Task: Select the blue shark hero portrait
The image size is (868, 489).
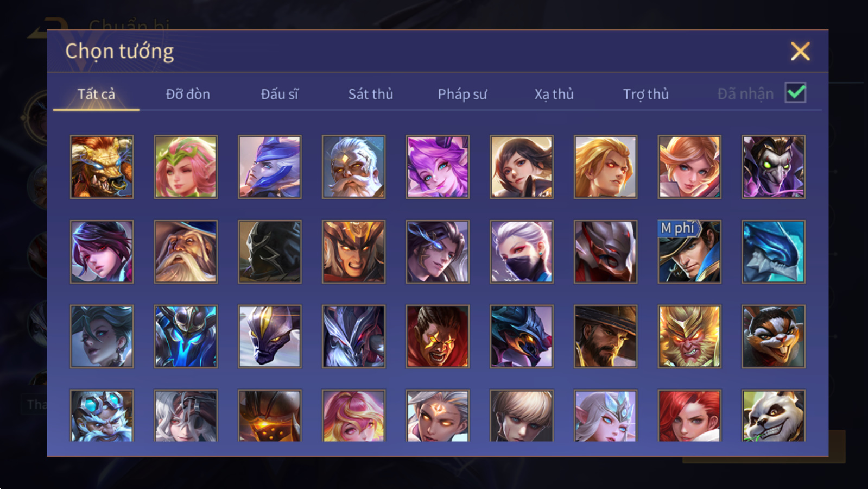Action: tap(774, 252)
